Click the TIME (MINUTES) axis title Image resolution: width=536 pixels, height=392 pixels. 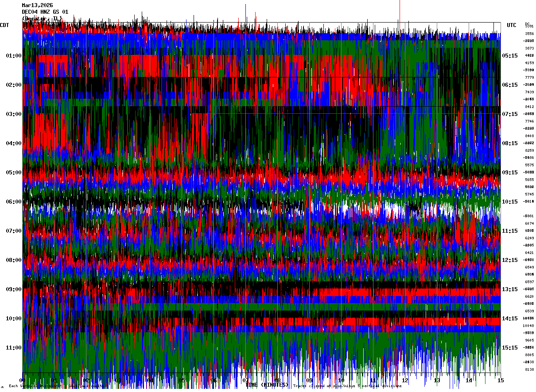click(x=267, y=385)
